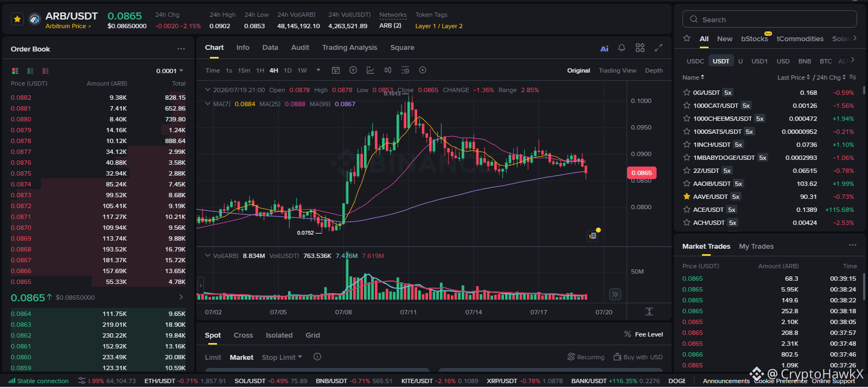868x388 pixels.
Task: Select the 1D time interval
Action: click(288, 70)
